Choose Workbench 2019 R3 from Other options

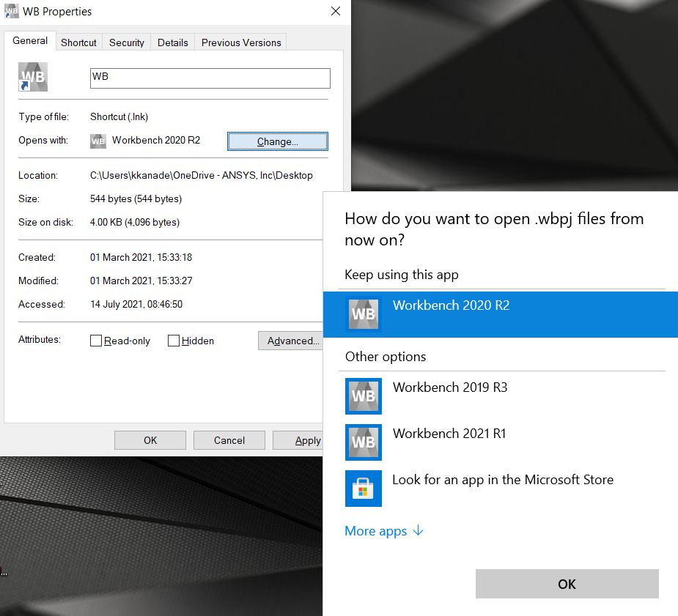pos(501,396)
